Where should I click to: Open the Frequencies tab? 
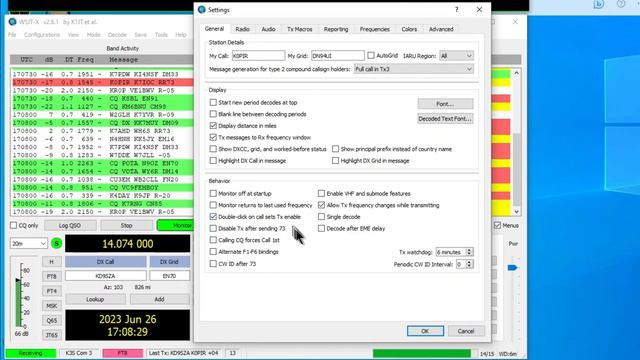[375, 29]
